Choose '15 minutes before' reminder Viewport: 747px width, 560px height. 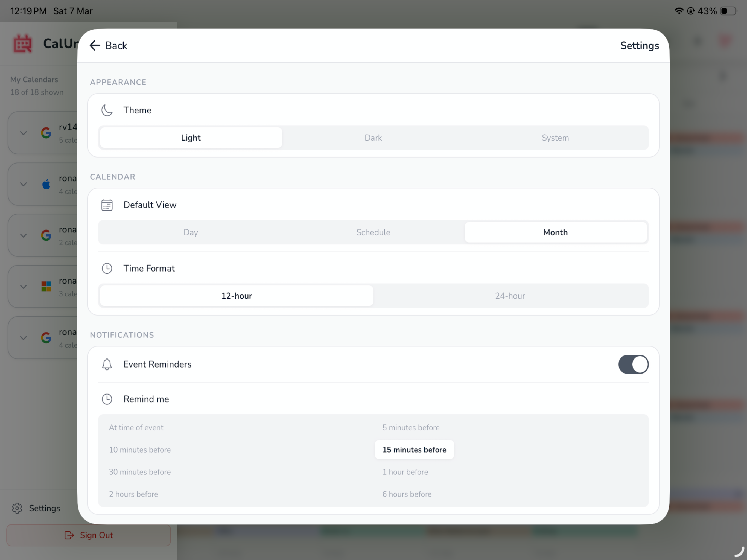tap(414, 450)
